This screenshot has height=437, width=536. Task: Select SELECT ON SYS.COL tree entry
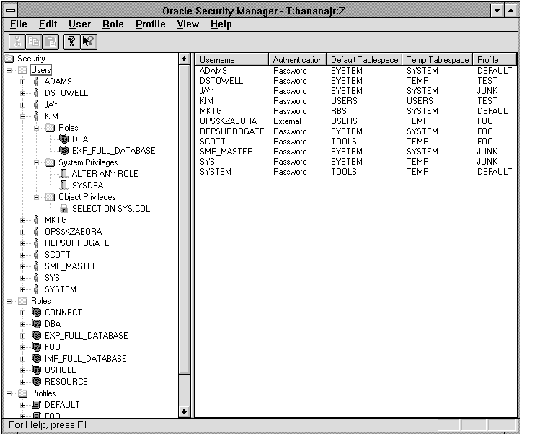click(111, 209)
